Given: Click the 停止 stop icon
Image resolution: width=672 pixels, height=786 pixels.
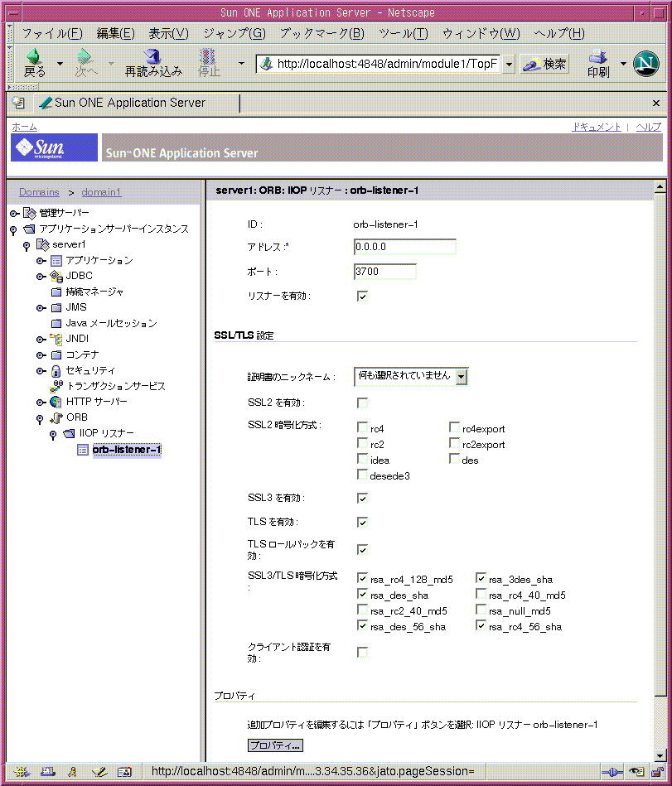Looking at the screenshot, I should [x=209, y=63].
